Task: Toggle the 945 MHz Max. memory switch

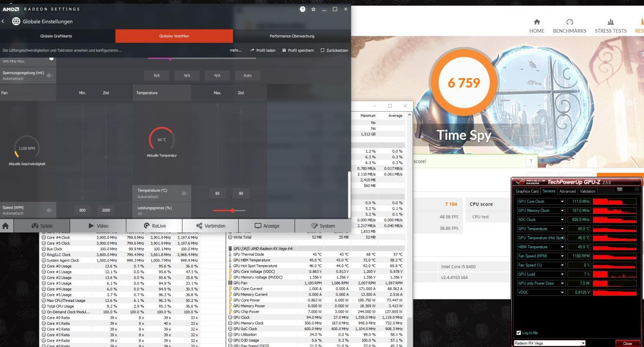Action: coord(51,58)
